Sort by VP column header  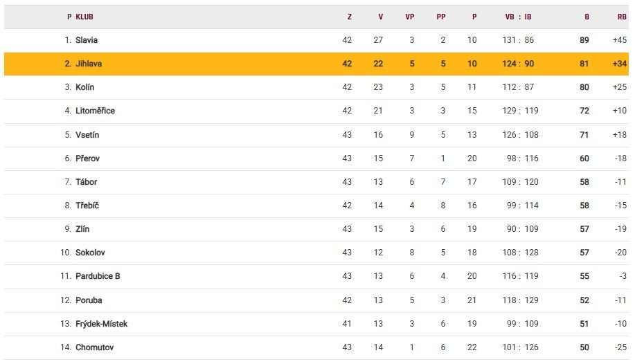coord(409,17)
